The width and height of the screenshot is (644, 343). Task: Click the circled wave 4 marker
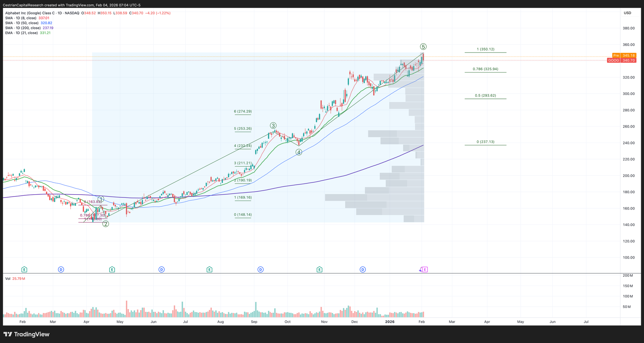pyautogui.click(x=299, y=152)
